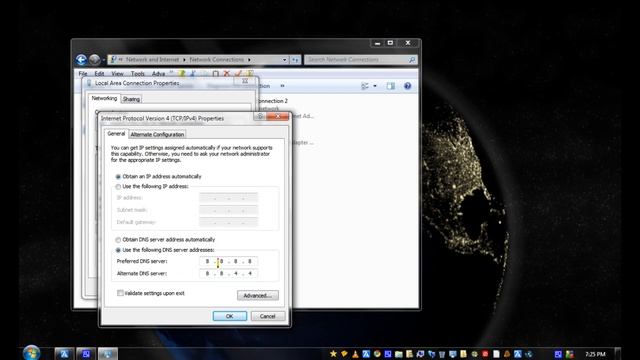Click the change view icon in Network Connections

pyautogui.click(x=365, y=86)
